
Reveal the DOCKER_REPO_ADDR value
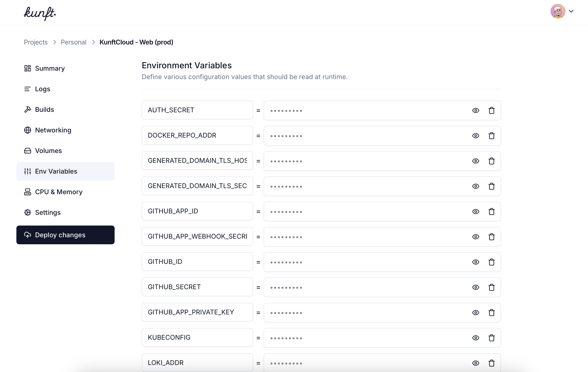click(x=475, y=135)
